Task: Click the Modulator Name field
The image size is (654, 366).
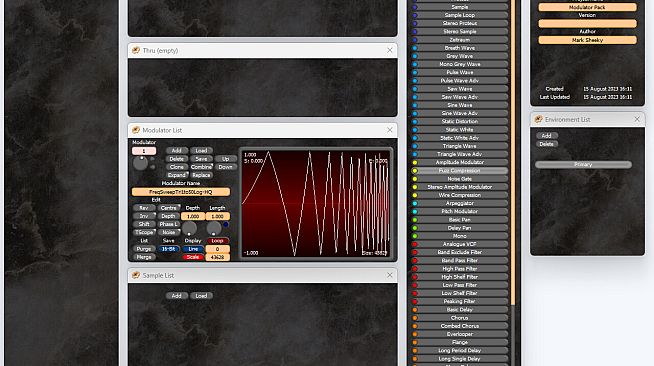Action: [x=181, y=192]
